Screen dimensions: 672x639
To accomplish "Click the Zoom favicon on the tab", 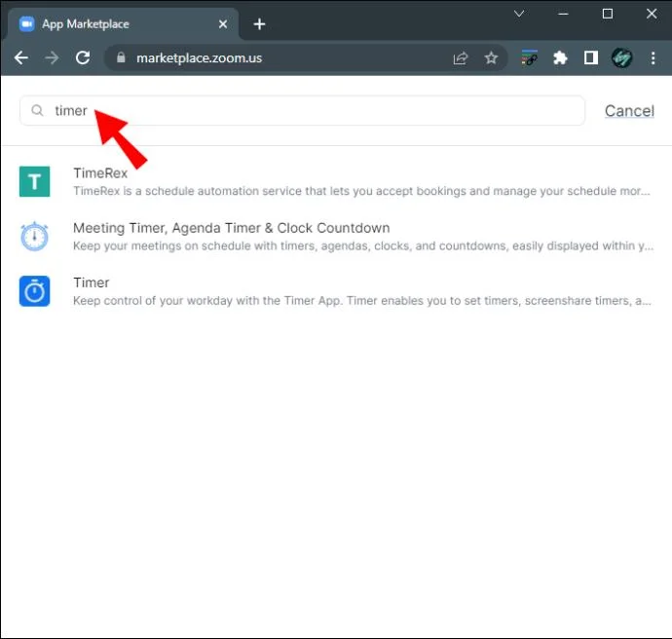I will (26, 24).
